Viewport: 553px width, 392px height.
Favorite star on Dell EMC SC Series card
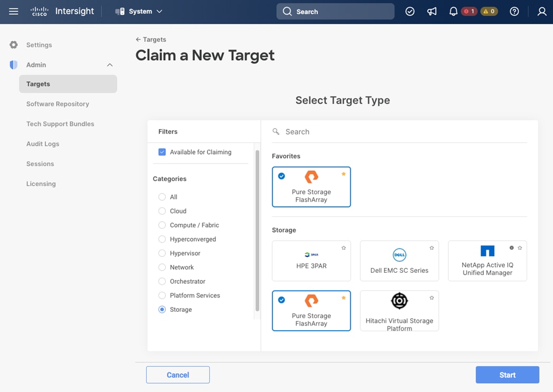coord(432,248)
